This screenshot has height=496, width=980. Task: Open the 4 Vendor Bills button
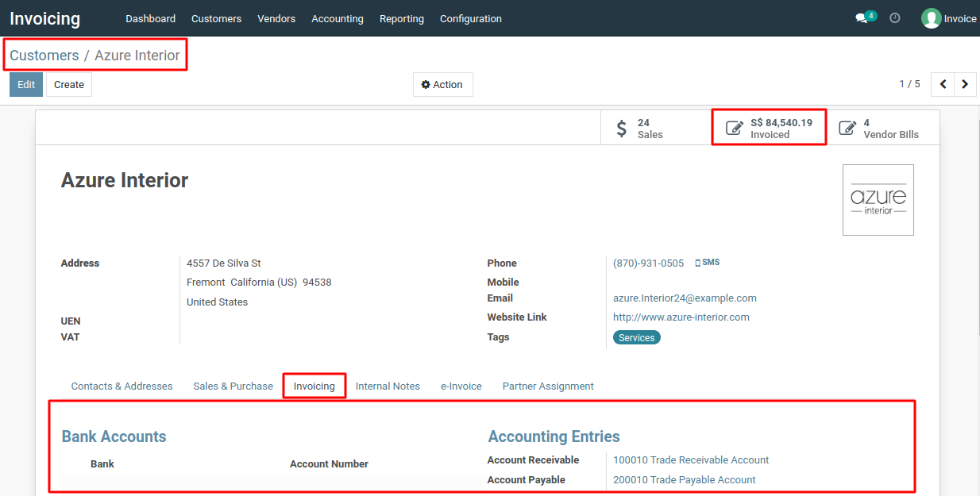882,128
